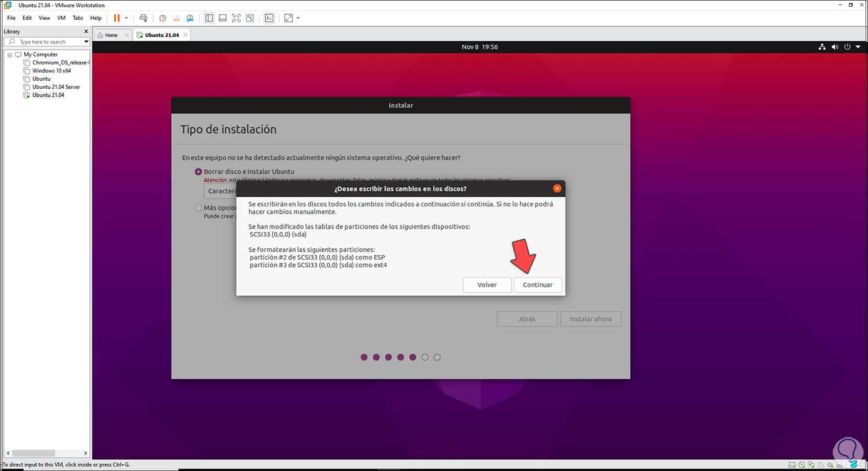Open the library search filter dropdown

[x=86, y=42]
